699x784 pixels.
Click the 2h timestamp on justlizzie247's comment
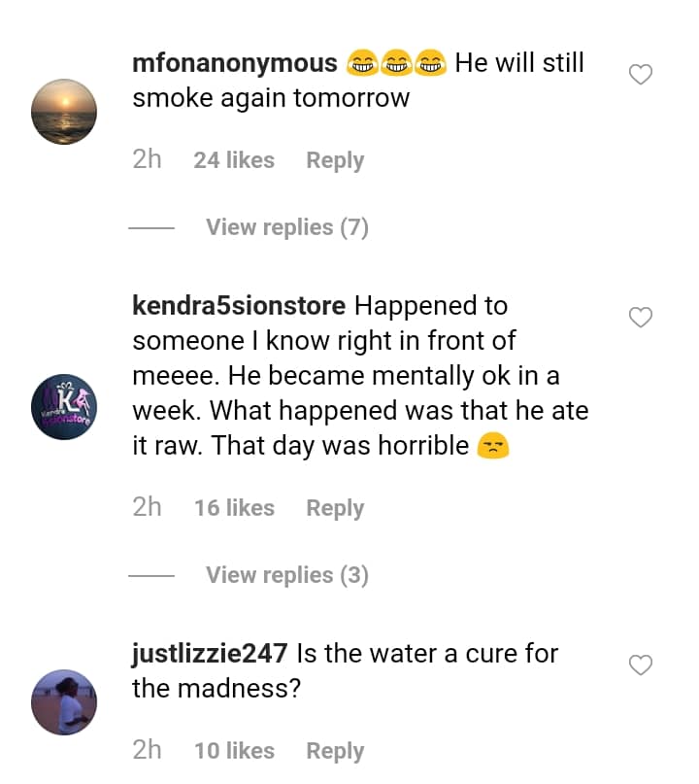click(147, 751)
